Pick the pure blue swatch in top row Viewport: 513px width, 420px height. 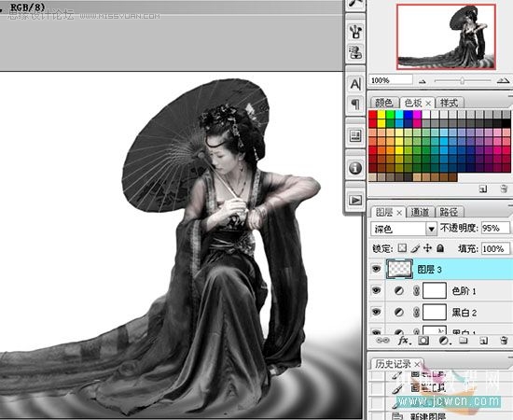pos(408,115)
